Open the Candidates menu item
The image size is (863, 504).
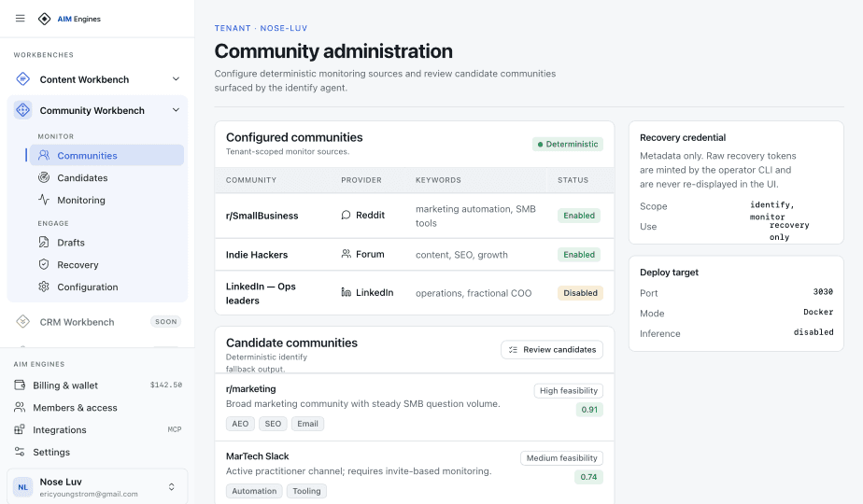(106, 177)
